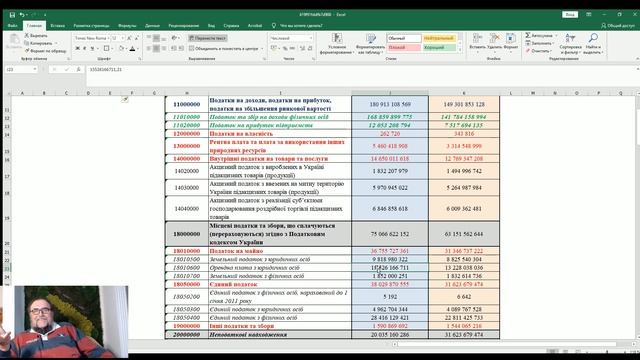Open fill color dropdown arrow
The width and height of the screenshot is (640, 360).
126,49
